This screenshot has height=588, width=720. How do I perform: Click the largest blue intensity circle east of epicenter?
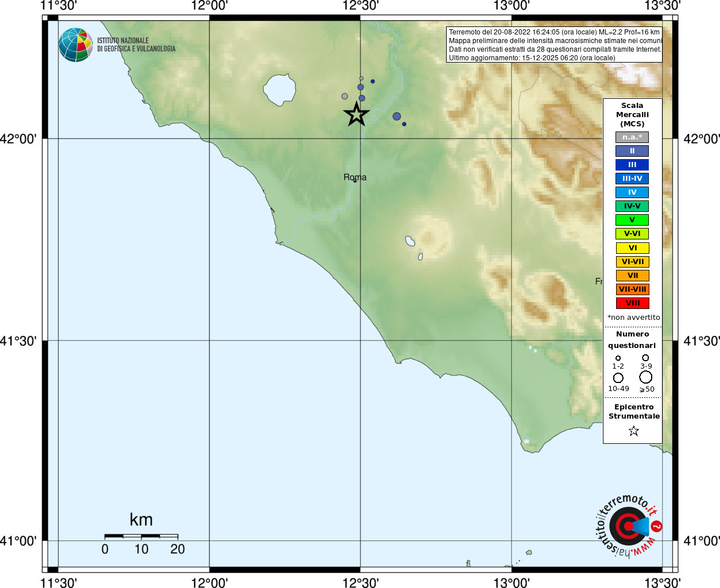397,116
